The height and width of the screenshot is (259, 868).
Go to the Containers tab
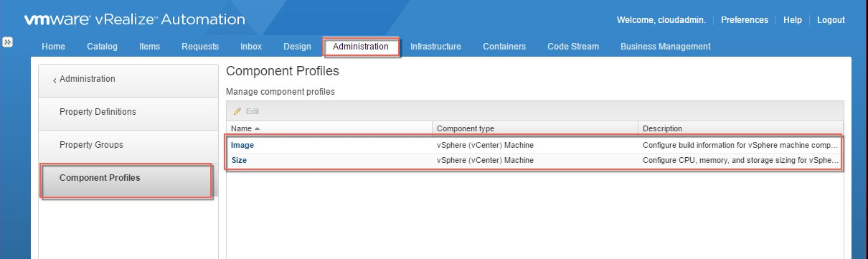coord(504,47)
